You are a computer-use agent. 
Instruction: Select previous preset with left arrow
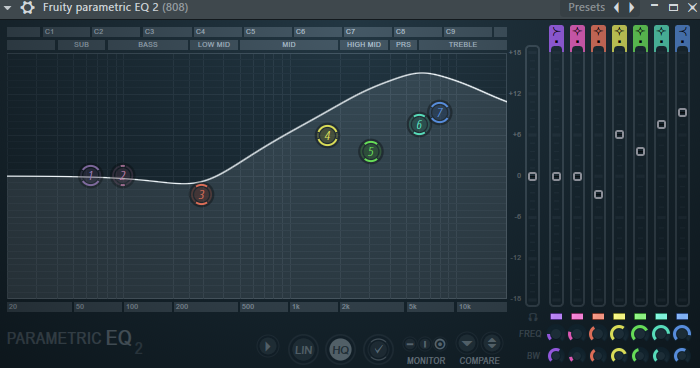(x=617, y=8)
